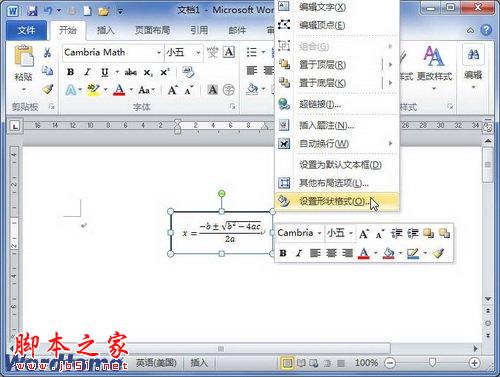Apply red font color in ribbon

coord(119,90)
